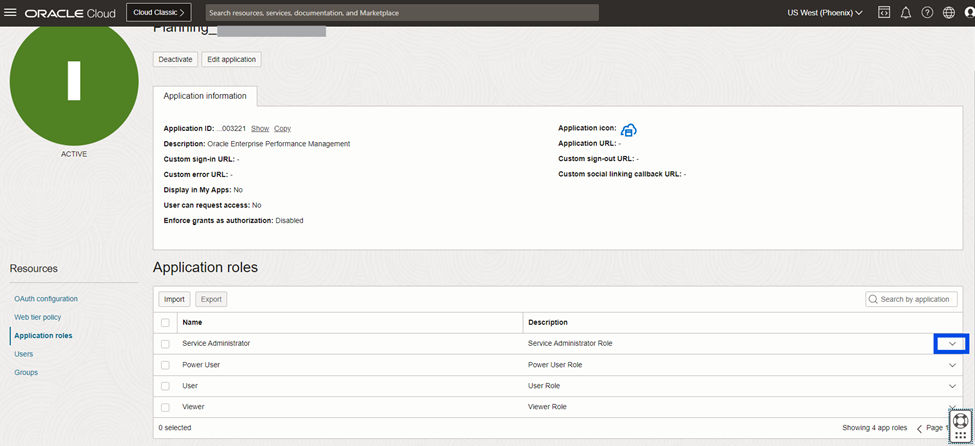
Task: Click the Search by application field
Action: (x=916, y=299)
